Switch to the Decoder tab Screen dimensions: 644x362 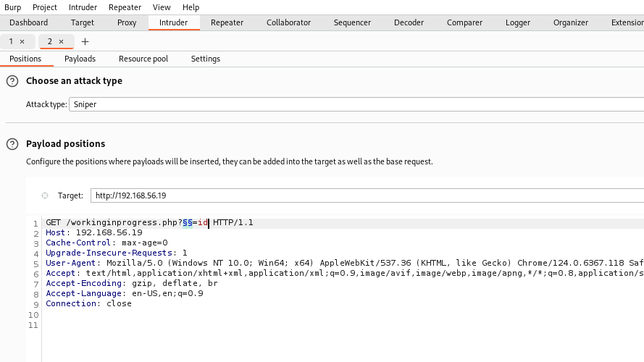[409, 22]
